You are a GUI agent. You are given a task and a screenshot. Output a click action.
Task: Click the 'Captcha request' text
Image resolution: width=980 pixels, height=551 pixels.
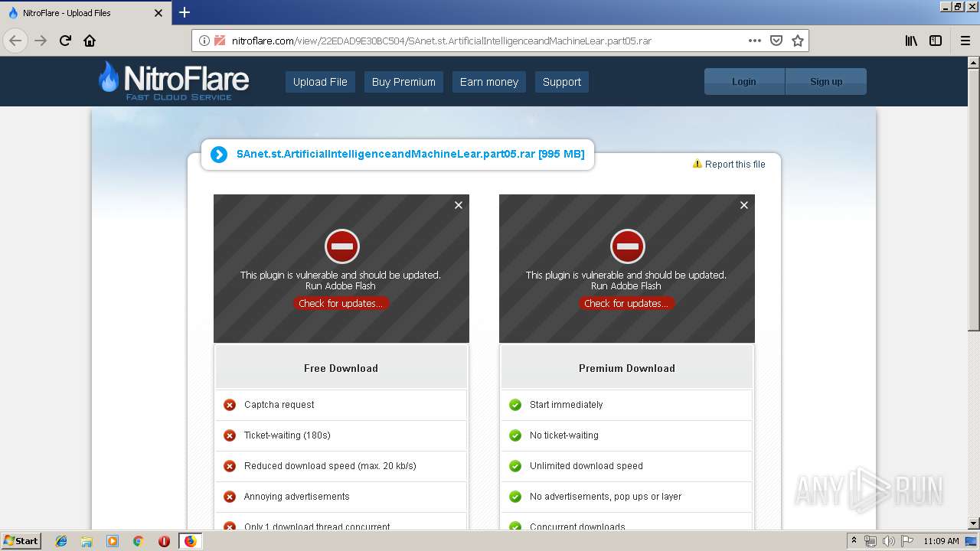[279, 405]
